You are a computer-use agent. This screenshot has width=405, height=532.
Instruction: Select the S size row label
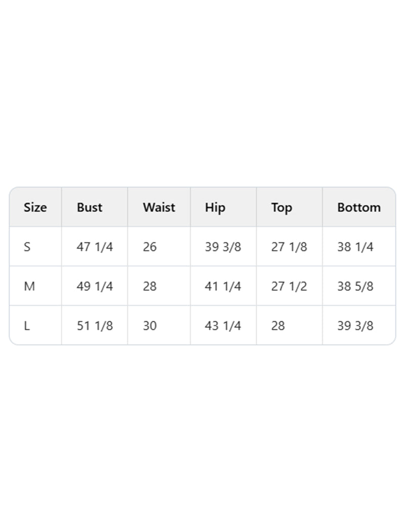[27, 247]
